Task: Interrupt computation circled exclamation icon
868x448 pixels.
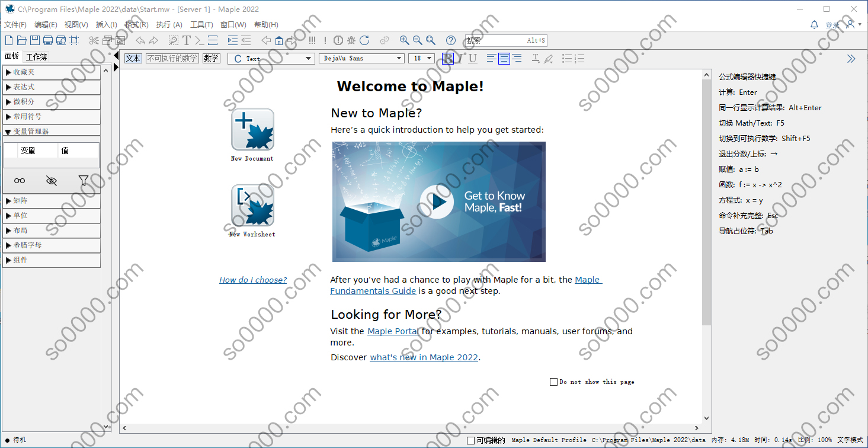Action: pos(338,40)
